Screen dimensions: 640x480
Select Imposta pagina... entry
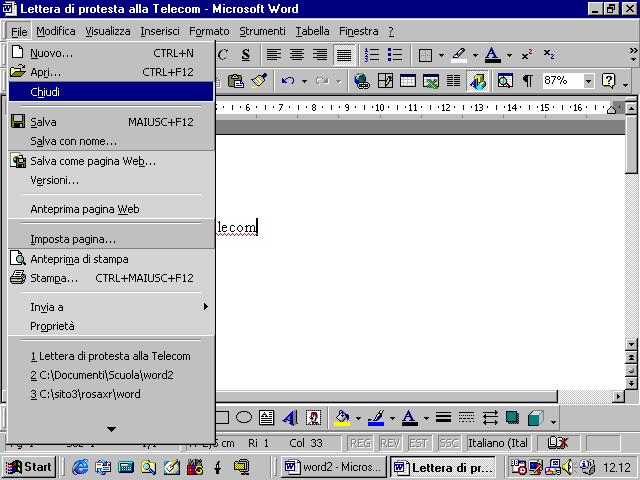click(x=111, y=239)
